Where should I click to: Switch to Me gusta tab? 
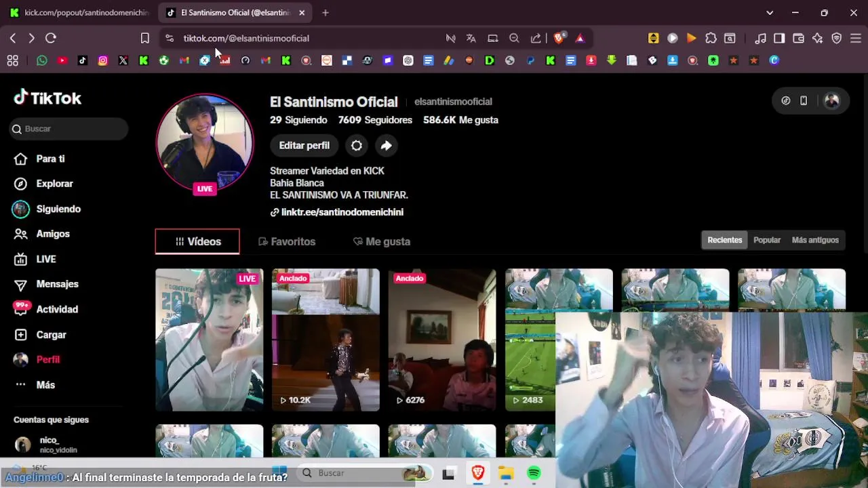[x=382, y=241]
